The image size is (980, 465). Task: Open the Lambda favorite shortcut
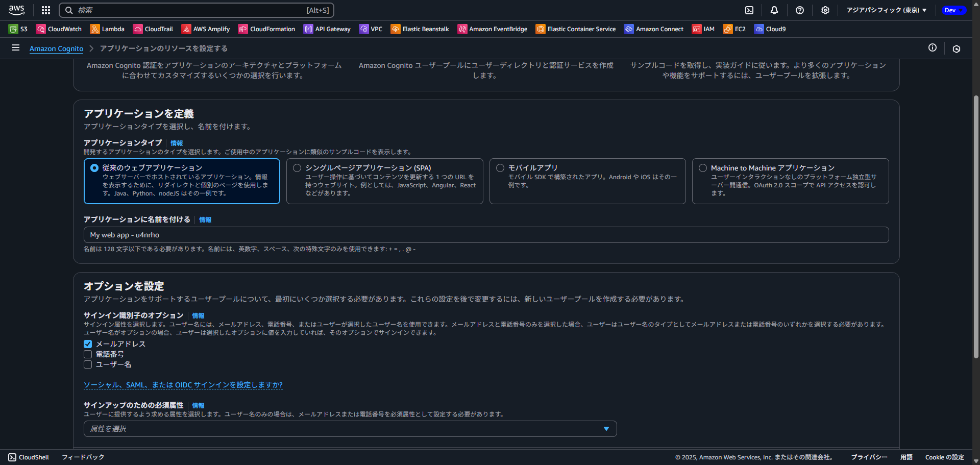pos(107,29)
